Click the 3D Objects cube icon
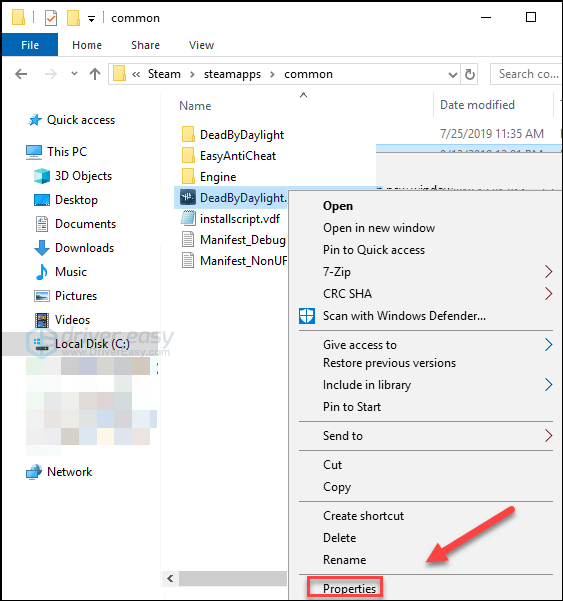 coord(42,176)
